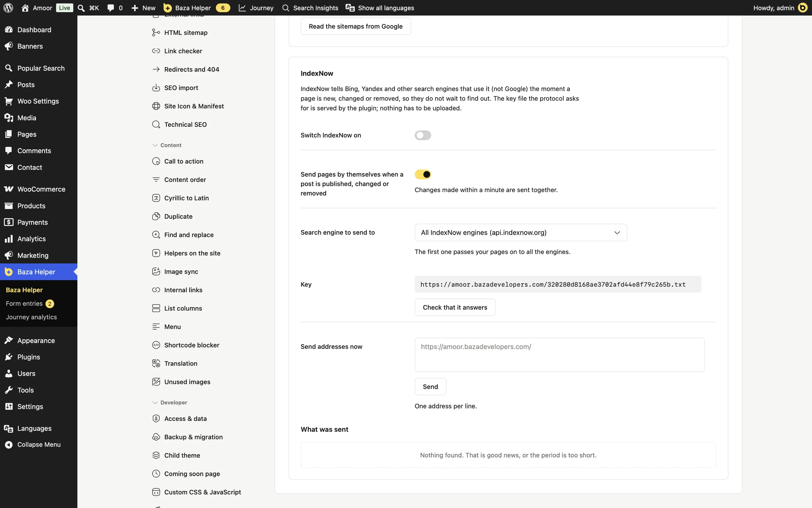Open WooCommerce in the sidebar
This screenshot has width=812, height=508.
(x=39, y=189)
